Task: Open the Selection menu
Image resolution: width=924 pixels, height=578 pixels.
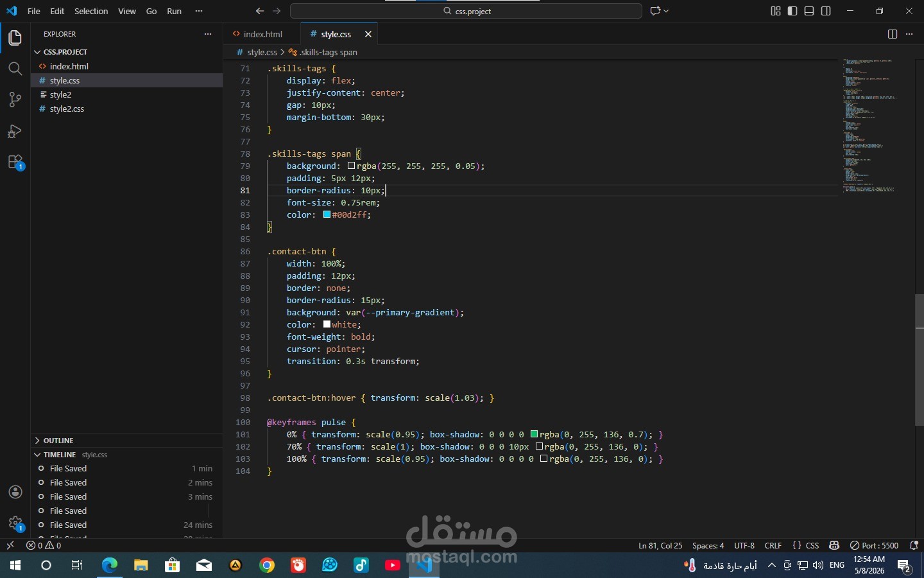Action: click(91, 11)
